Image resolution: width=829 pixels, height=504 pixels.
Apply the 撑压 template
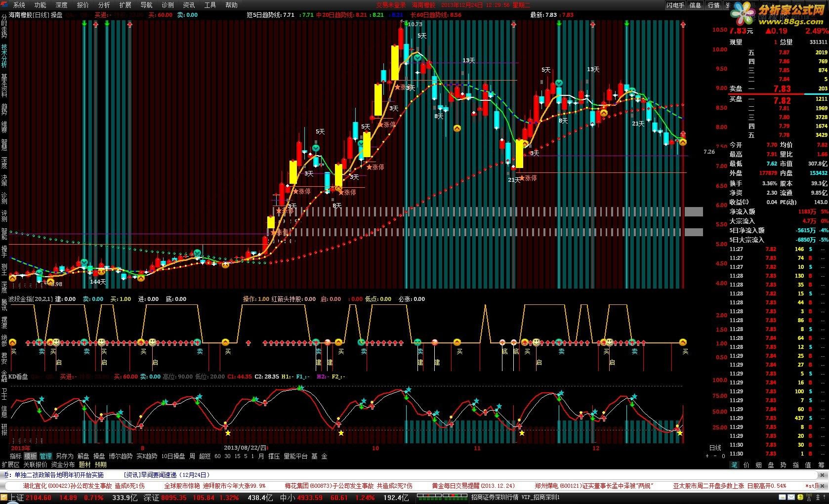click(x=274, y=456)
